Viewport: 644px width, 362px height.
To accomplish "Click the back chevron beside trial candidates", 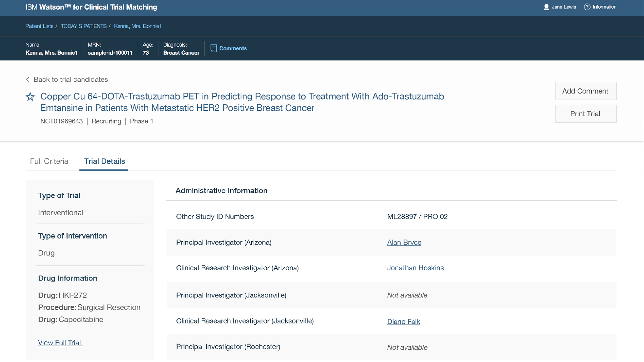I will (x=28, y=79).
